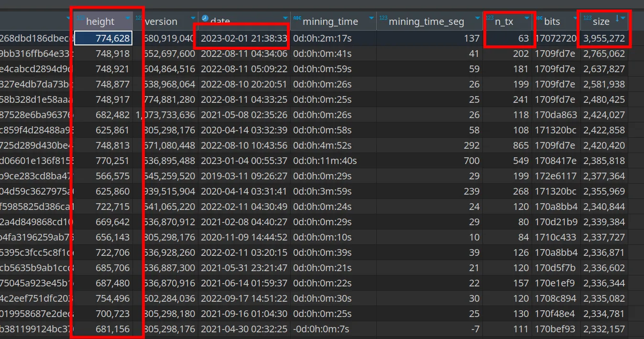
Task: Select the mining_time cell 0d:0h:0m:10s
Action: click(333, 237)
